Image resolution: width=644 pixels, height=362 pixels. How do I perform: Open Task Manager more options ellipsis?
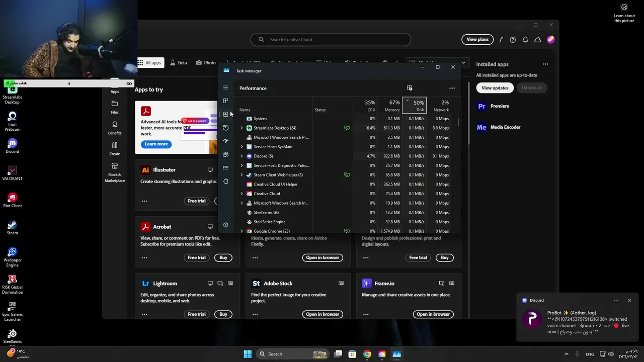coord(452,88)
